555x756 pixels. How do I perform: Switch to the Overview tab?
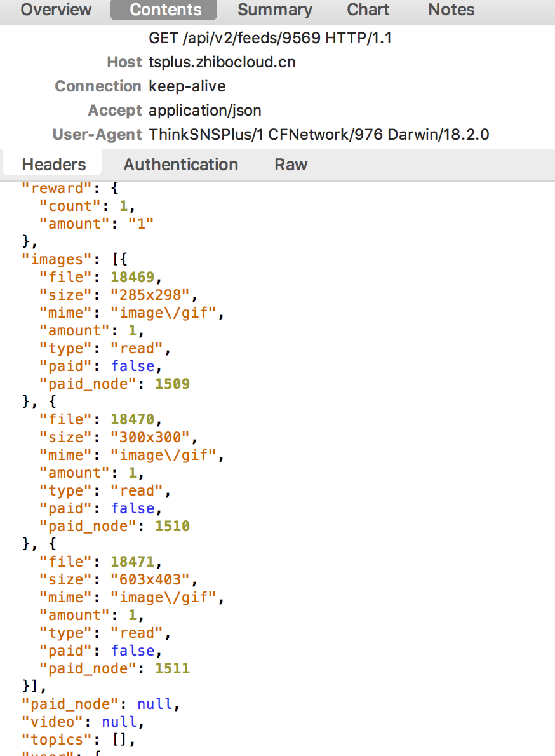click(56, 10)
